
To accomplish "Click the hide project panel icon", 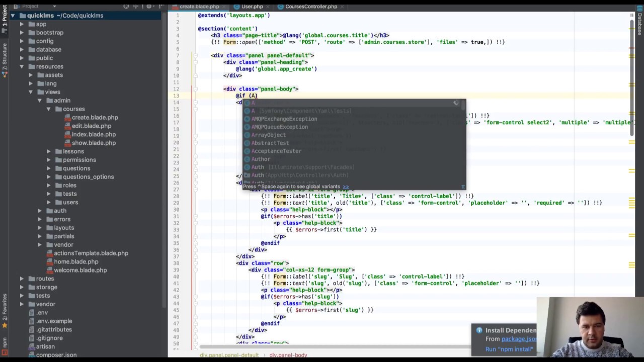I will tap(160, 7).
